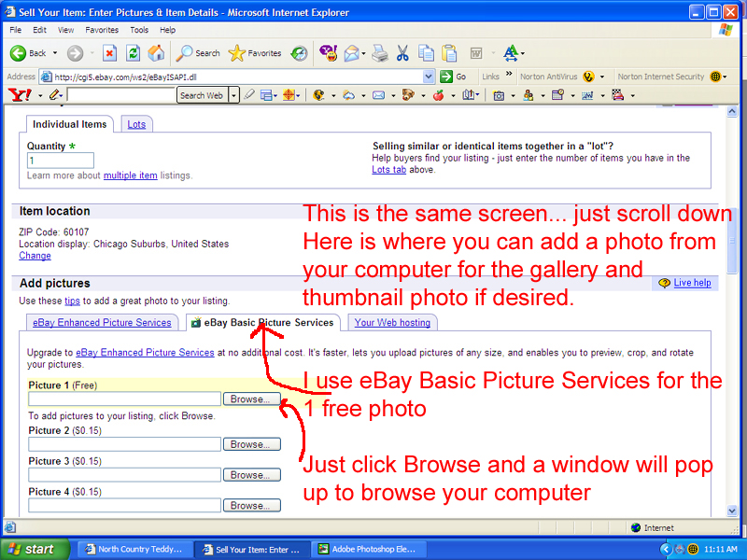Expand the address bar dropdown

tap(430, 77)
